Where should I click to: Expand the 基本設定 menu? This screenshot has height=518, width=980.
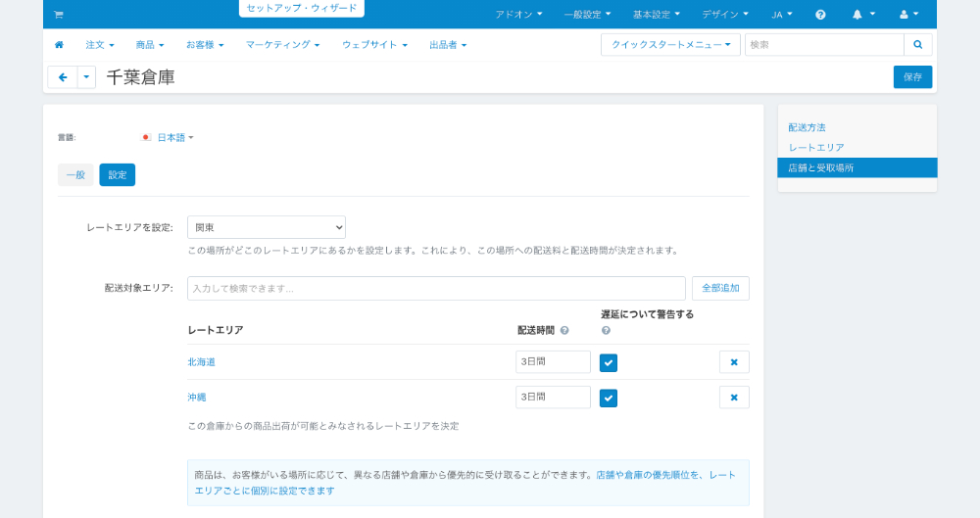[657, 15]
